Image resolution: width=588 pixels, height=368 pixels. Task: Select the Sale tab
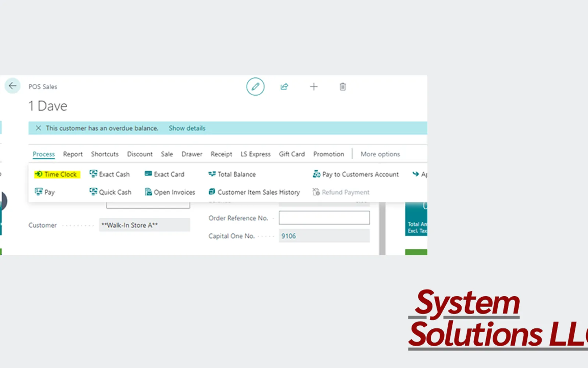click(167, 154)
